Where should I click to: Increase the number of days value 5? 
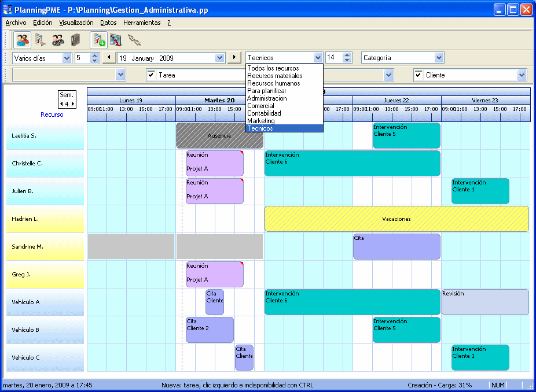(95, 56)
